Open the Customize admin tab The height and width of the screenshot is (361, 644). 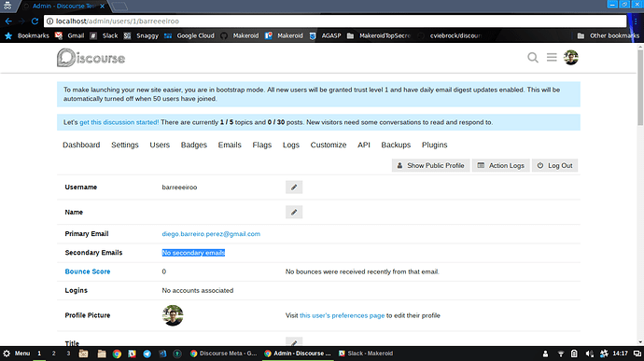pyautogui.click(x=329, y=145)
